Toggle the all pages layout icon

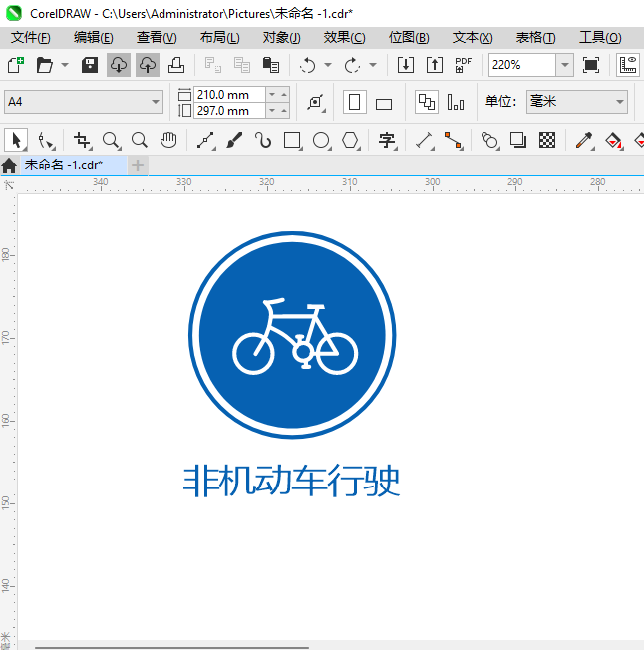(x=427, y=102)
